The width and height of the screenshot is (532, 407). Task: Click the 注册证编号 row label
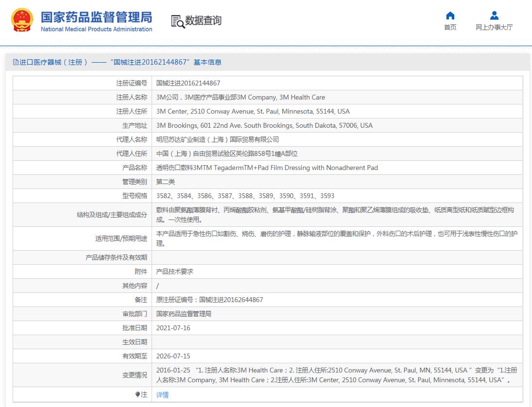[132, 83]
